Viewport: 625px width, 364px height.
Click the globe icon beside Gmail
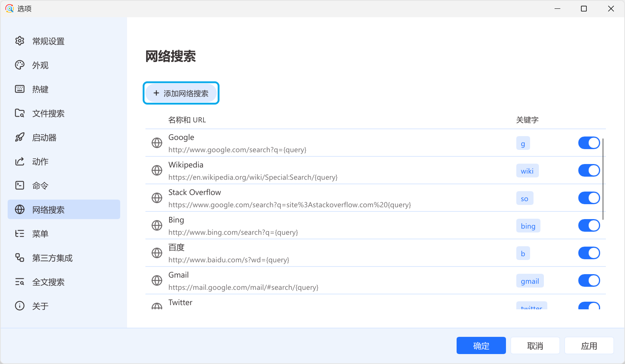(x=157, y=281)
